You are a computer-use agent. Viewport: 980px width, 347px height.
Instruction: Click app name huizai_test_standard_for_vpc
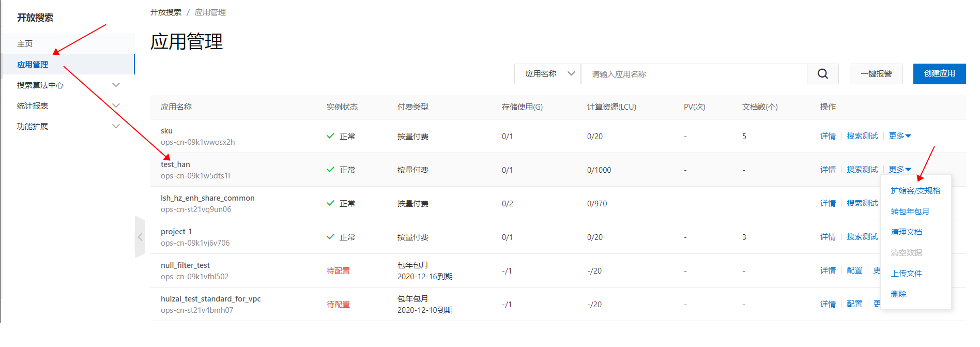(210, 299)
